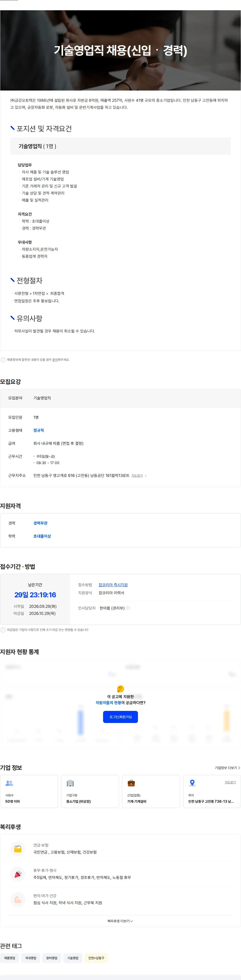Screen dimensions: 241x980
Task: Click the 기계·기계설비 industry card
Action: (151, 791)
